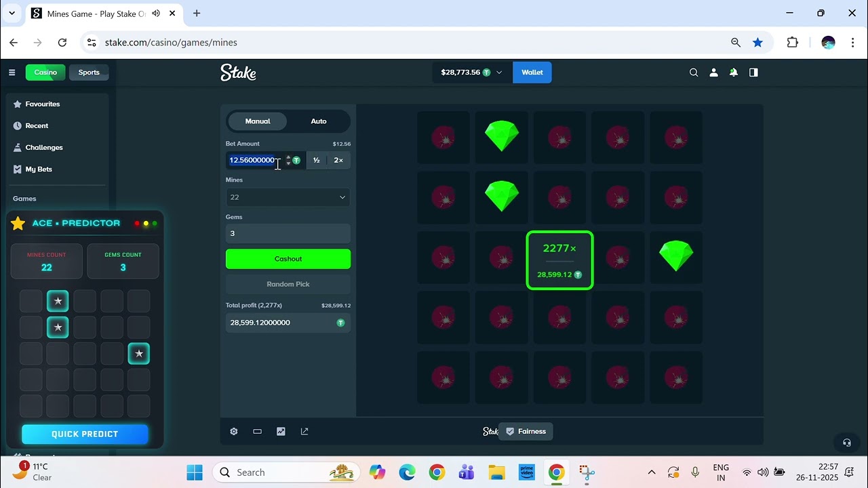
Task: Click the Mines Count 22 box
Action: point(47,262)
